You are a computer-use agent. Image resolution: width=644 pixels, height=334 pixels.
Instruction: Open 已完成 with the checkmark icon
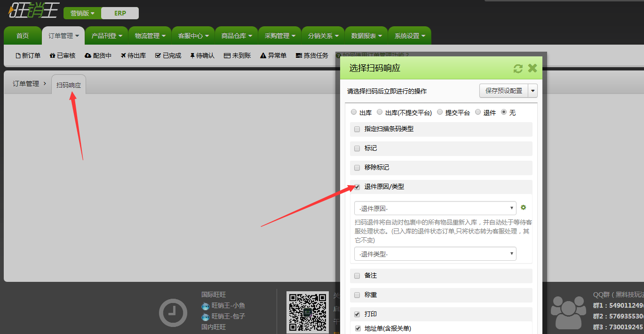(168, 55)
